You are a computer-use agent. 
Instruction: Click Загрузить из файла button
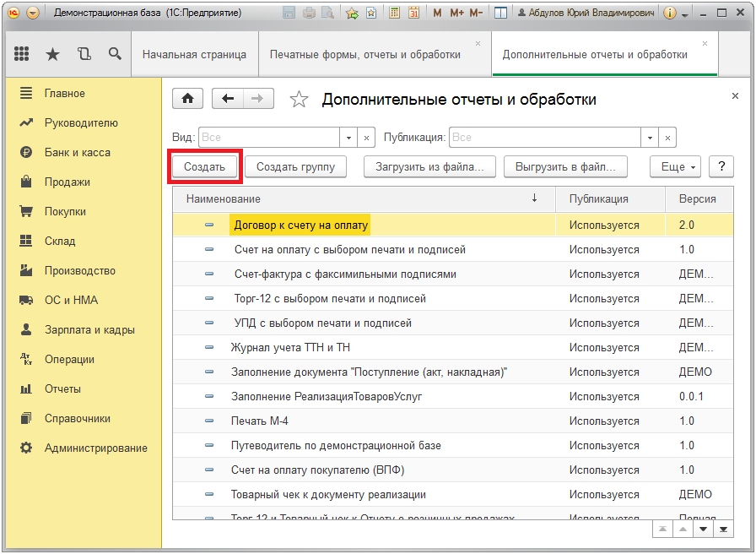[429, 166]
